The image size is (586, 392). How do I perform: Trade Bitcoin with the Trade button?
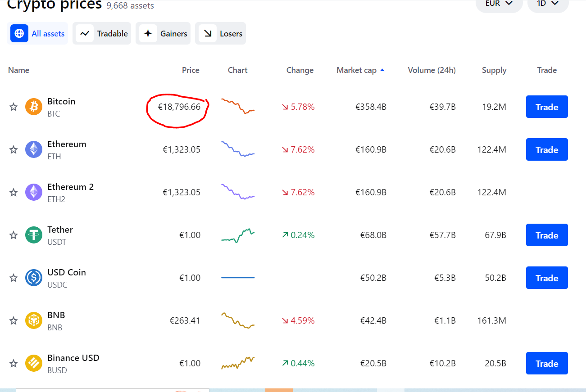(x=547, y=107)
